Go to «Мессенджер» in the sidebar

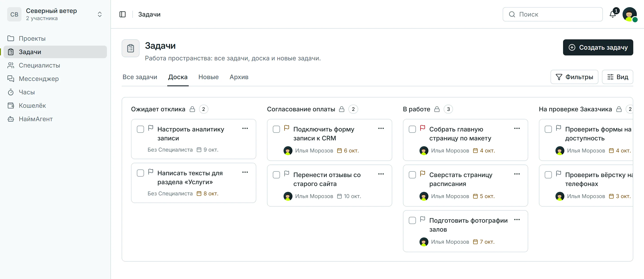[x=55, y=79]
